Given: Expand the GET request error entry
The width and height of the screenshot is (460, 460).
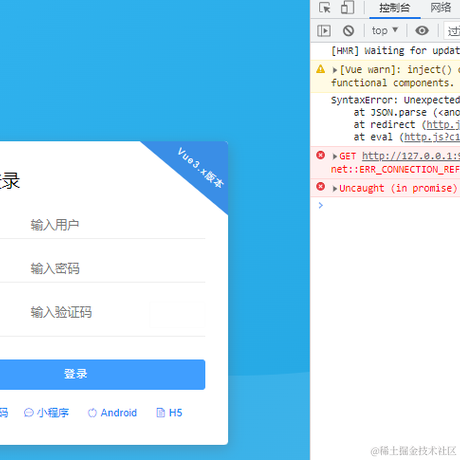Looking at the screenshot, I should pyautogui.click(x=335, y=156).
